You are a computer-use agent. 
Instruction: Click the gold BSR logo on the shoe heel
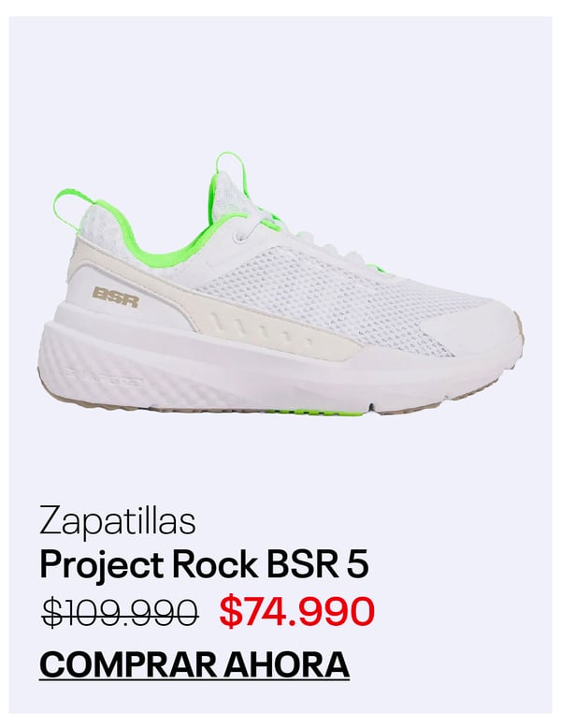[x=116, y=297]
